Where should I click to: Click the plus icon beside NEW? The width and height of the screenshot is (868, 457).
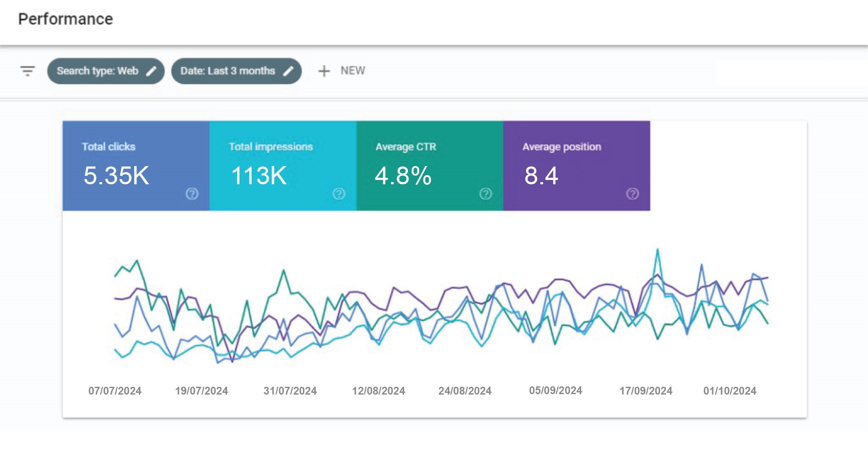324,71
